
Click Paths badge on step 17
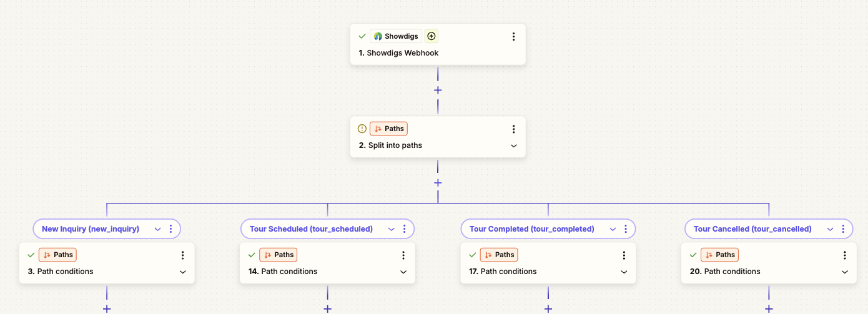(498, 255)
